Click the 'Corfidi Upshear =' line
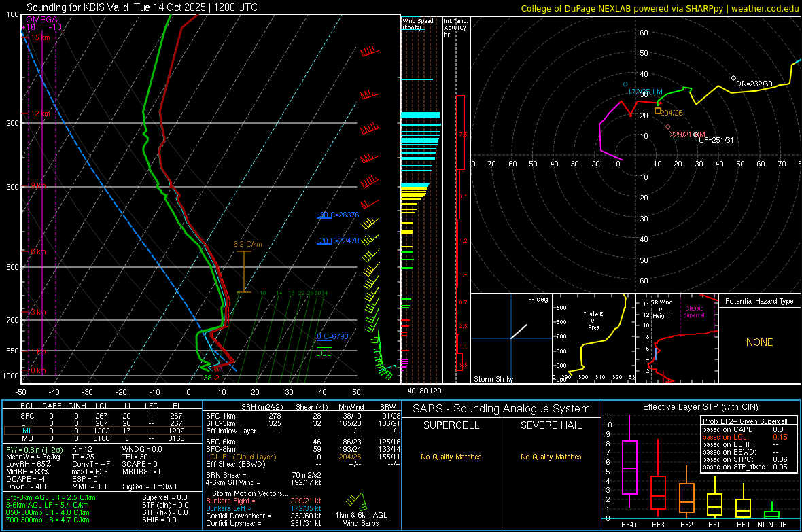Image resolution: width=802 pixels, height=532 pixels. [x=264, y=523]
